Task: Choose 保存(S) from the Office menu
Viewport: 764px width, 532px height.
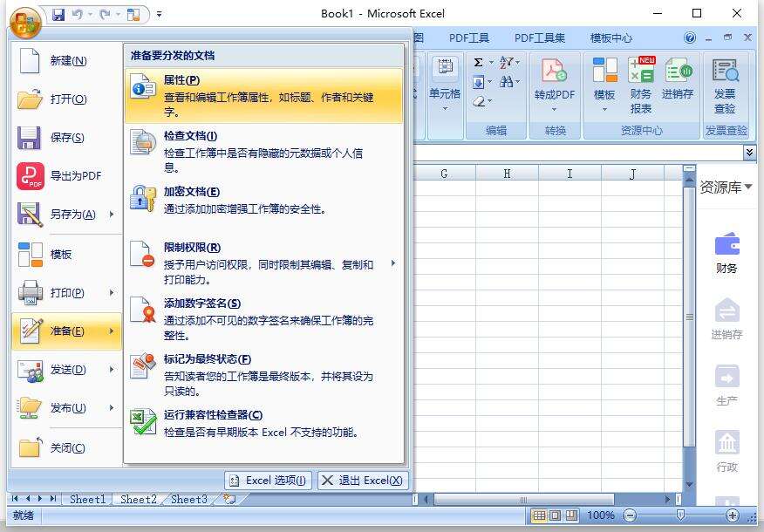Action: [x=66, y=138]
